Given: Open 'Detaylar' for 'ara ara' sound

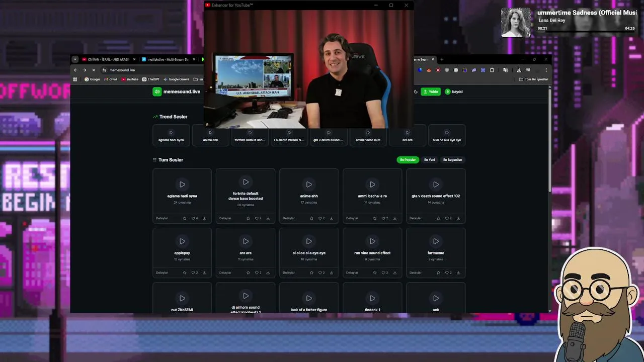Looking at the screenshot, I should click(x=225, y=273).
